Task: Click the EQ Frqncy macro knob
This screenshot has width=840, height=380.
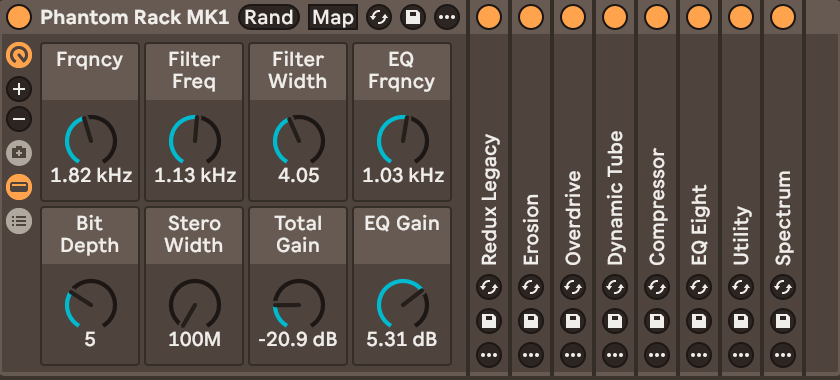Action: tap(402, 139)
